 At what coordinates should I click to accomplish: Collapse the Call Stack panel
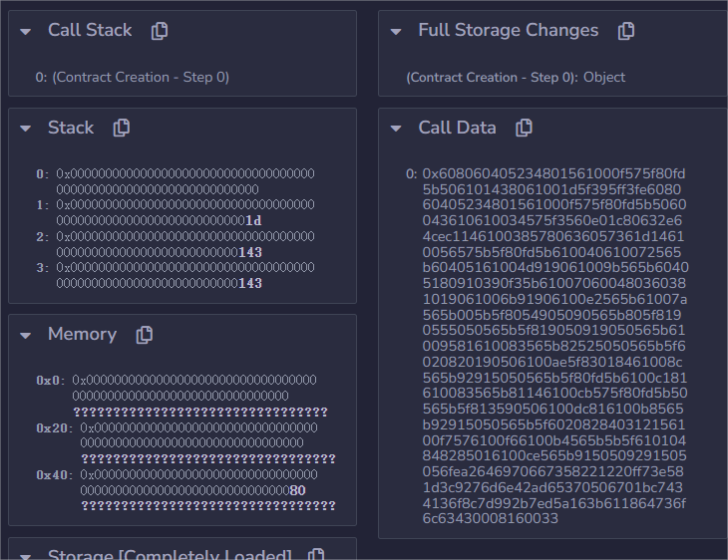(27, 31)
